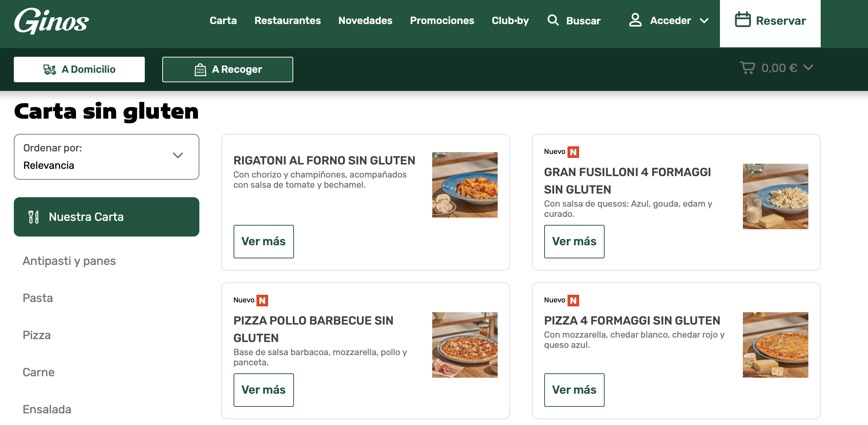Screen dimensions: 868x425
Task: Click Ver más for Rigatoni al Forno
Action: pyautogui.click(x=263, y=242)
